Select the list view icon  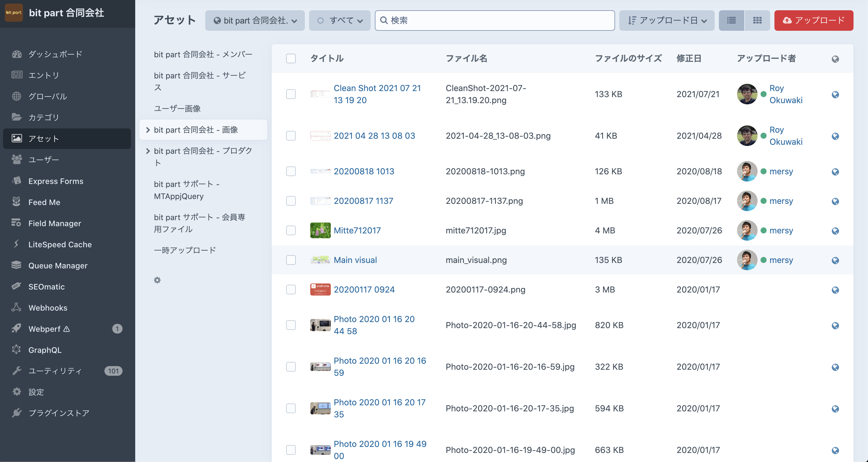731,21
